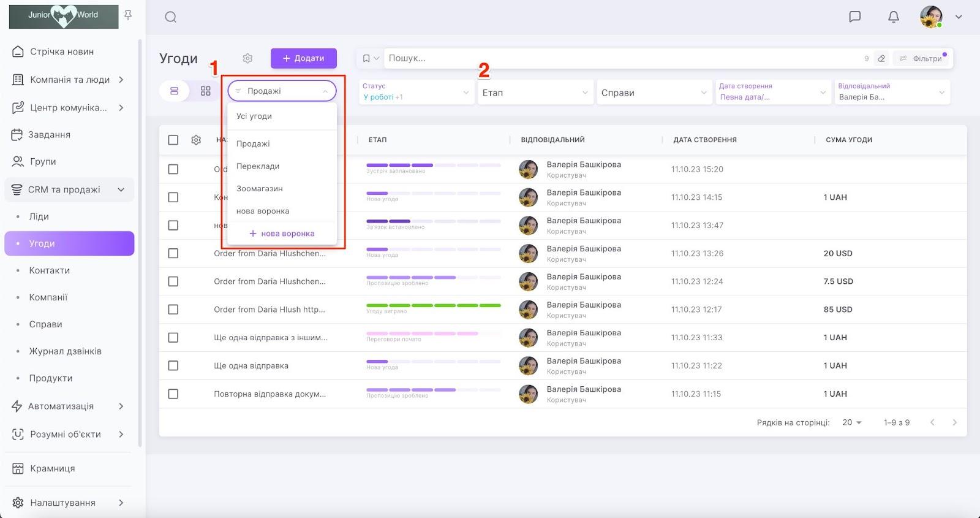
Task: Open table column settings gear icon
Action: [x=196, y=140]
